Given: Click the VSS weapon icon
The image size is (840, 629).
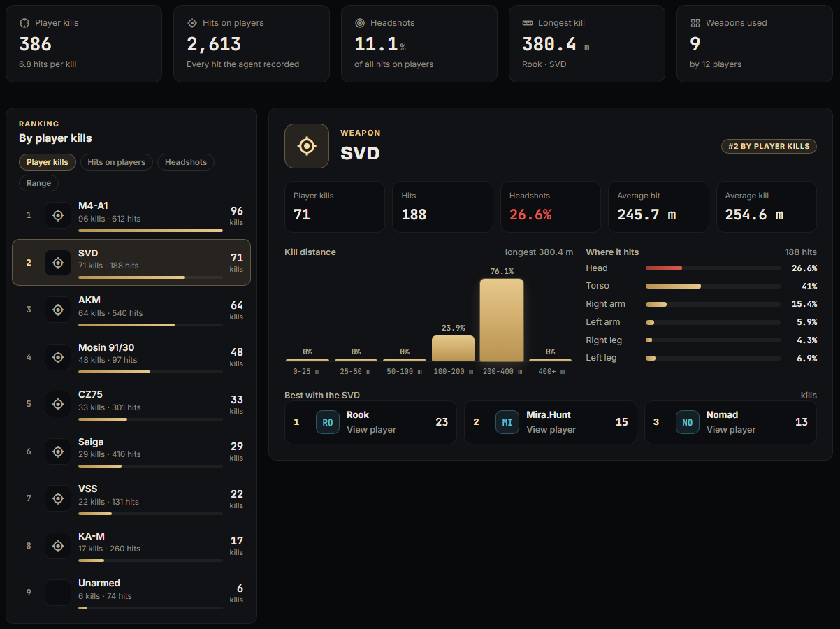Looking at the screenshot, I should [x=58, y=498].
